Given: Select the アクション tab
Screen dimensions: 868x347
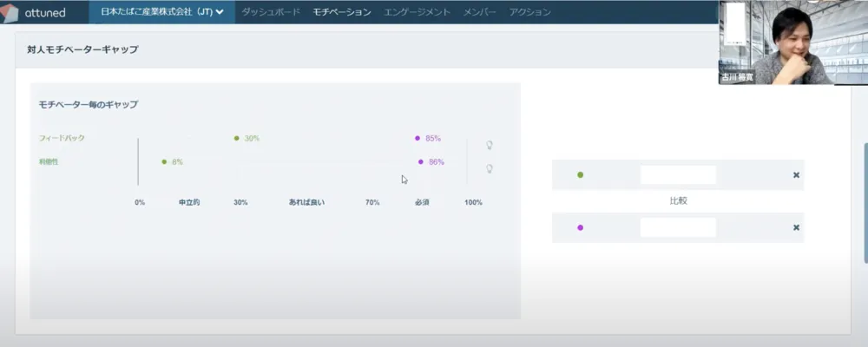Looking at the screenshot, I should coord(529,12).
